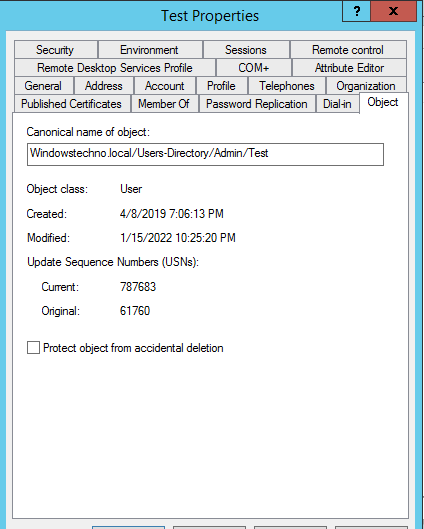Open the Environment tab
This screenshot has height=529, width=424.
coord(150,50)
